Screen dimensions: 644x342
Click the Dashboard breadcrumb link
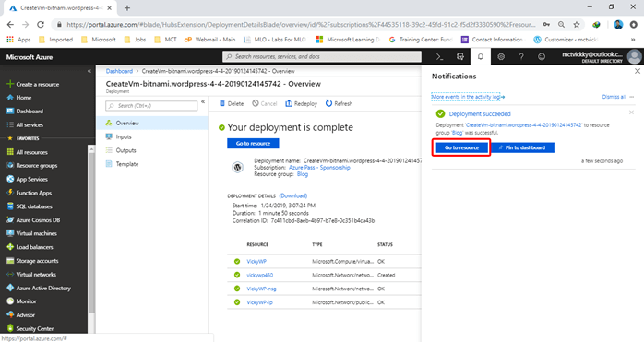pyautogui.click(x=119, y=71)
